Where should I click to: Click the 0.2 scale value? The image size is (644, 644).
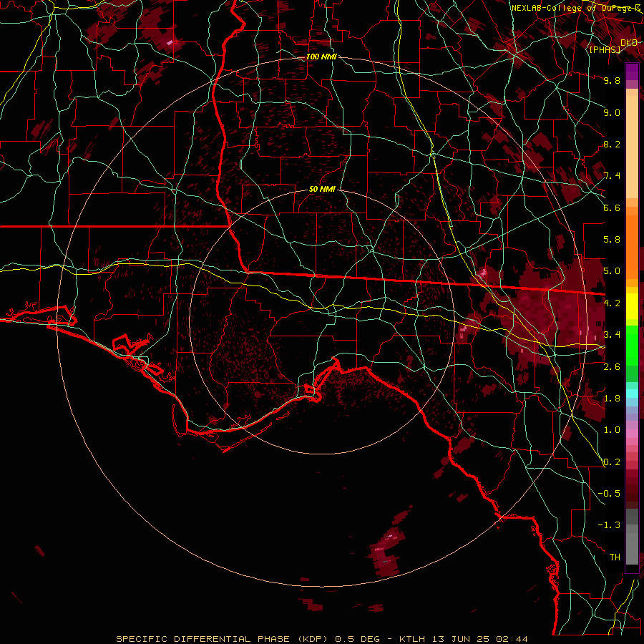(612, 462)
